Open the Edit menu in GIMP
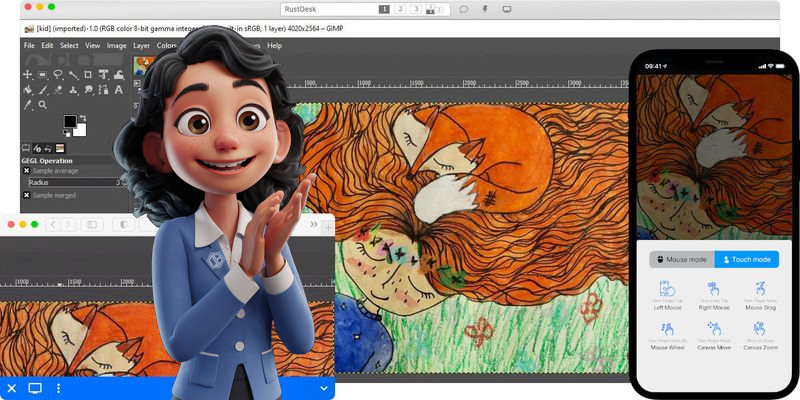800x400 pixels. coord(47,45)
